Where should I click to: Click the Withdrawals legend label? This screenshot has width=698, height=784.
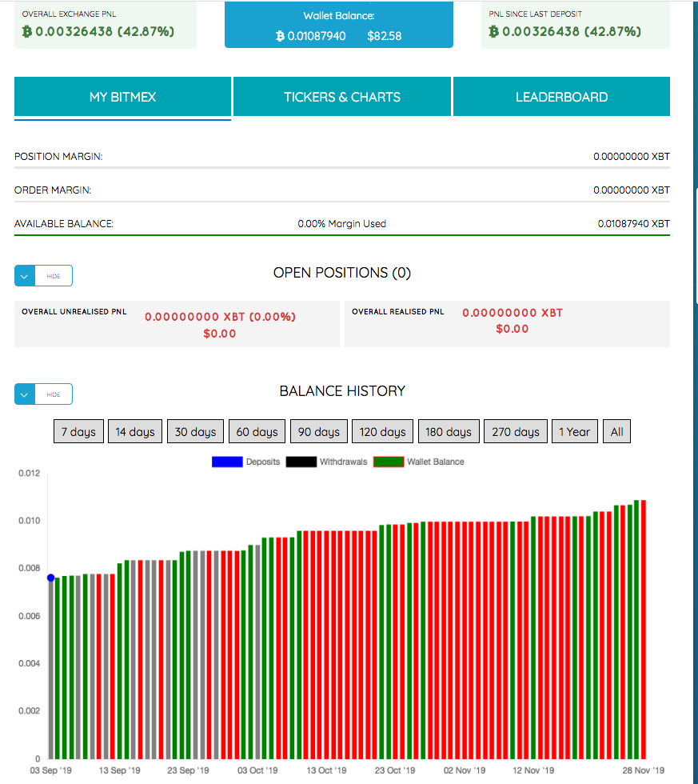(x=343, y=462)
